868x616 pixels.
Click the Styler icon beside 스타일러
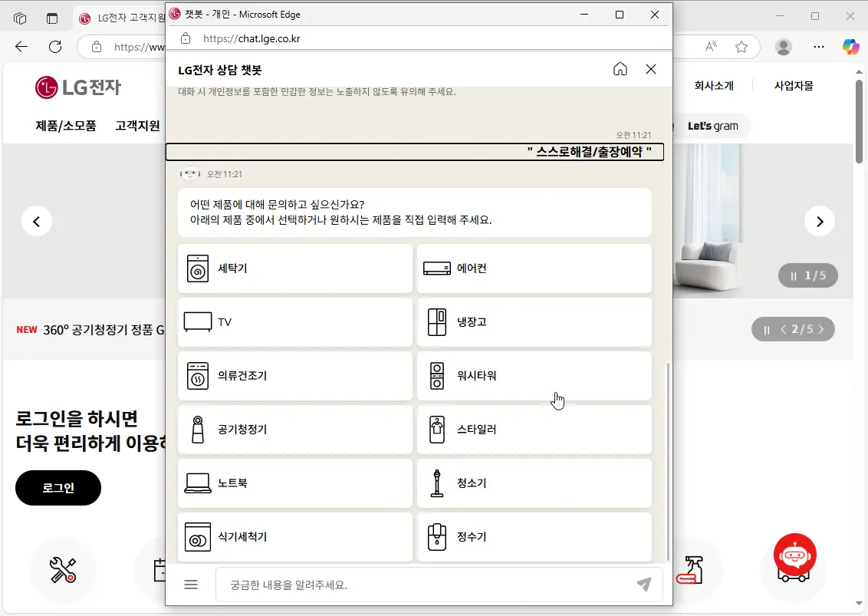pos(437,430)
